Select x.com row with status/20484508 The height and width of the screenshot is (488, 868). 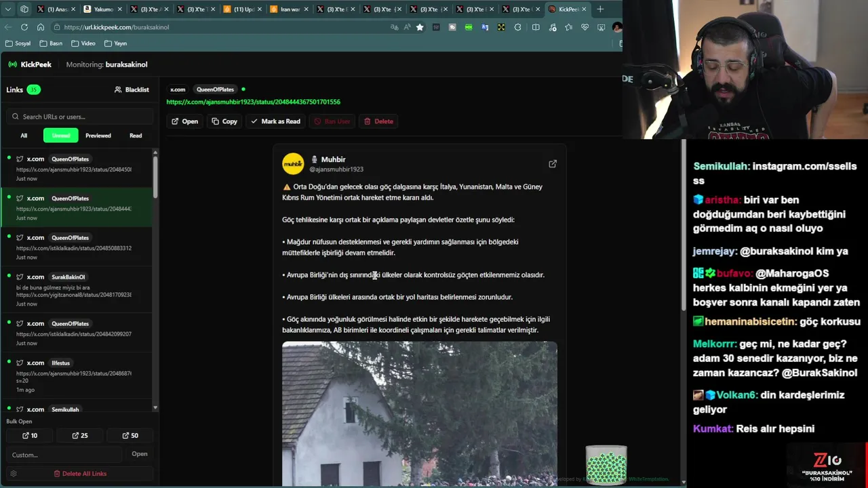[76, 168]
